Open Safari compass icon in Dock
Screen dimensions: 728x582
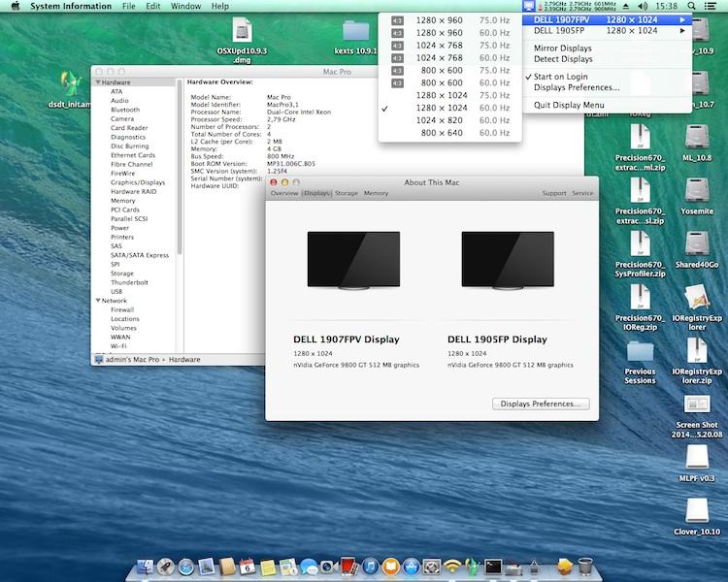point(186,566)
